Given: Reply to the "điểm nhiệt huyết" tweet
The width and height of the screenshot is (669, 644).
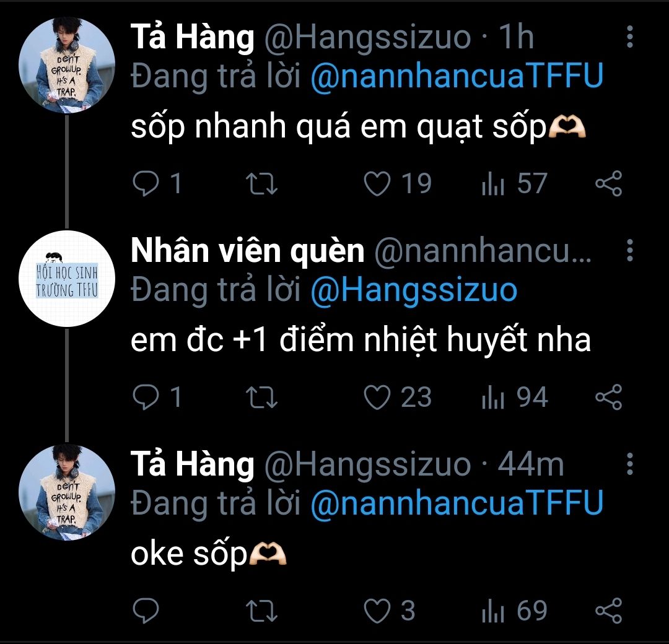Looking at the screenshot, I should [146, 397].
